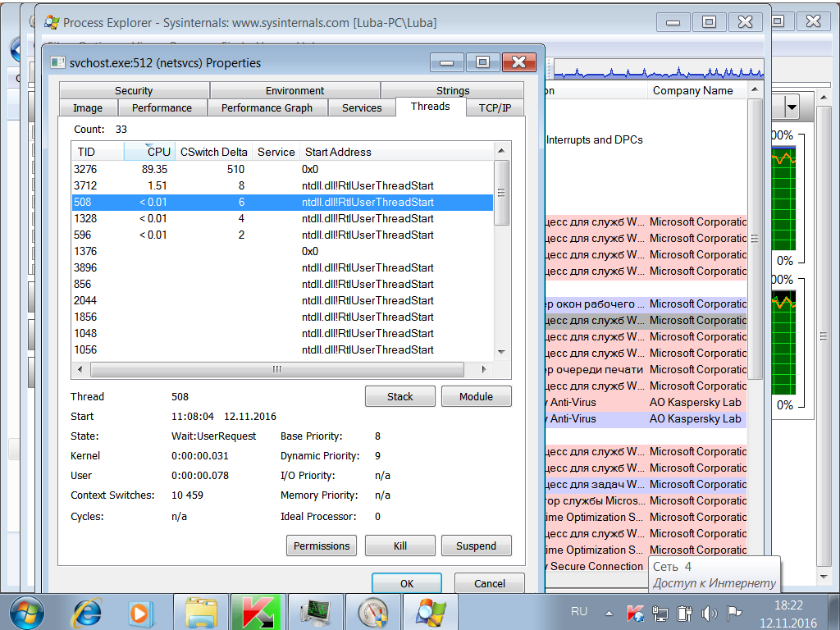The image size is (840, 630).
Task: Click Process Explorer list scroll up arrow
Action: [x=755, y=89]
